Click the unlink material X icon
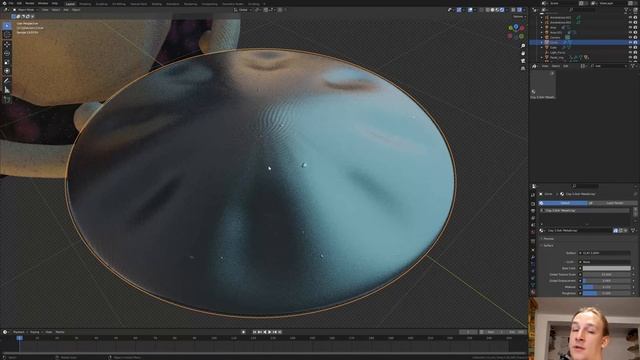The width and height of the screenshot is (640, 360). point(626,231)
